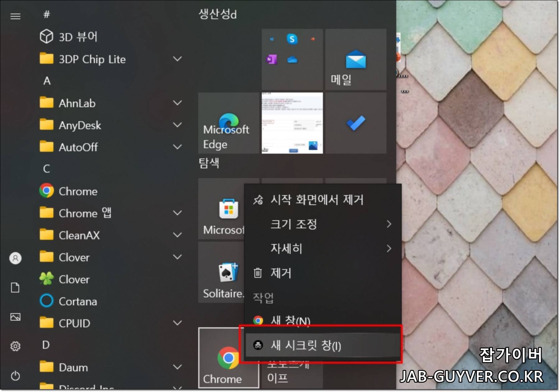Image resolution: width=560 pixels, height=392 pixels.
Task: Open the Pictures sidebar icon
Action: click(15, 317)
